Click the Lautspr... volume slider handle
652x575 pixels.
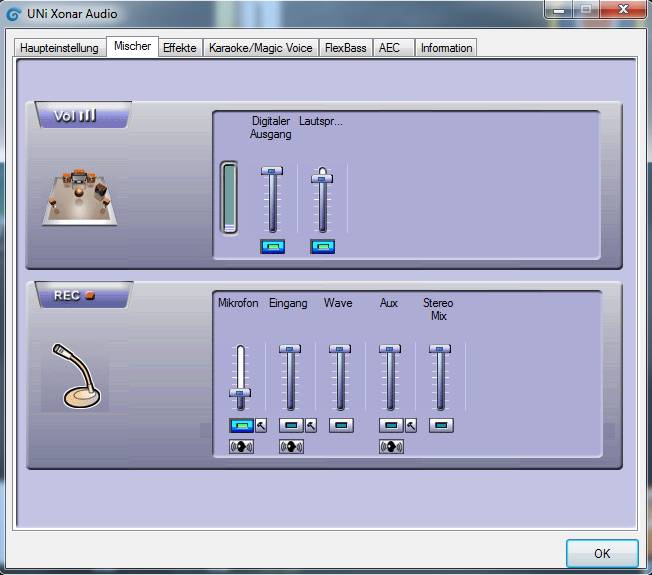click(x=322, y=179)
